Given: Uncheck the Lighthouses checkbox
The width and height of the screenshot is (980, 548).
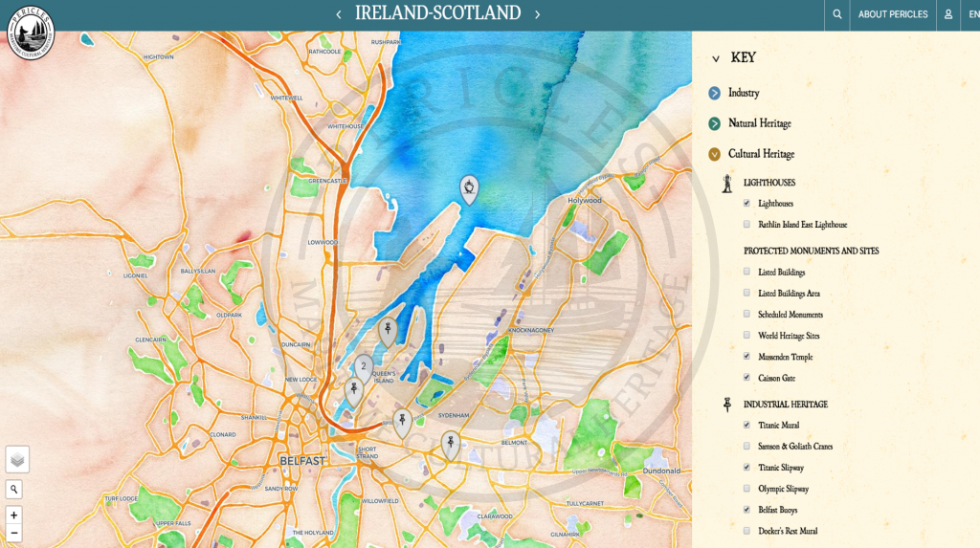Looking at the screenshot, I should click(746, 203).
